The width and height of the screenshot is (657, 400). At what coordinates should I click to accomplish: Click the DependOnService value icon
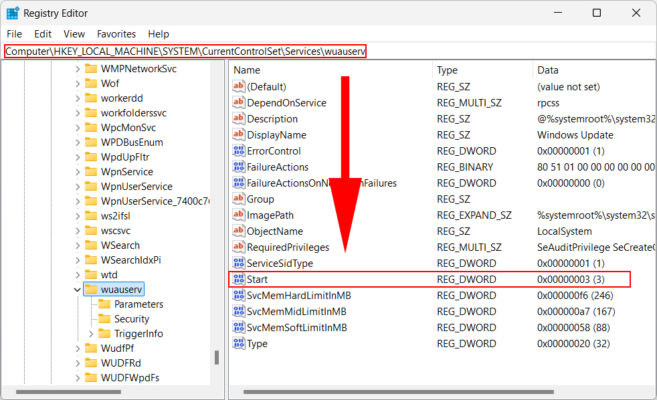tap(238, 103)
